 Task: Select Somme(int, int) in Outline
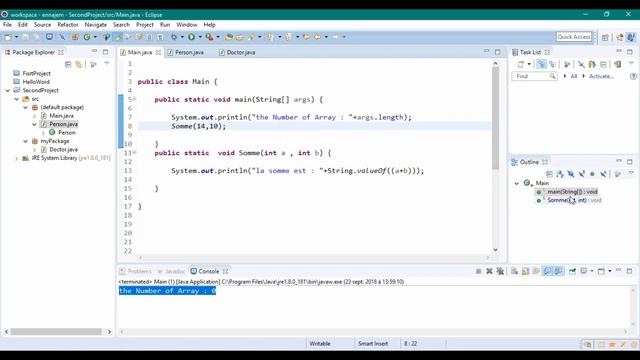[574, 200]
